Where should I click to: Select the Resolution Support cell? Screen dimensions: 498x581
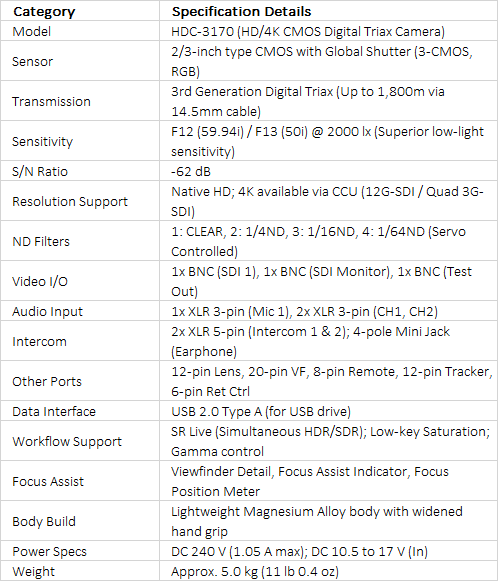pyautogui.click(x=80, y=201)
